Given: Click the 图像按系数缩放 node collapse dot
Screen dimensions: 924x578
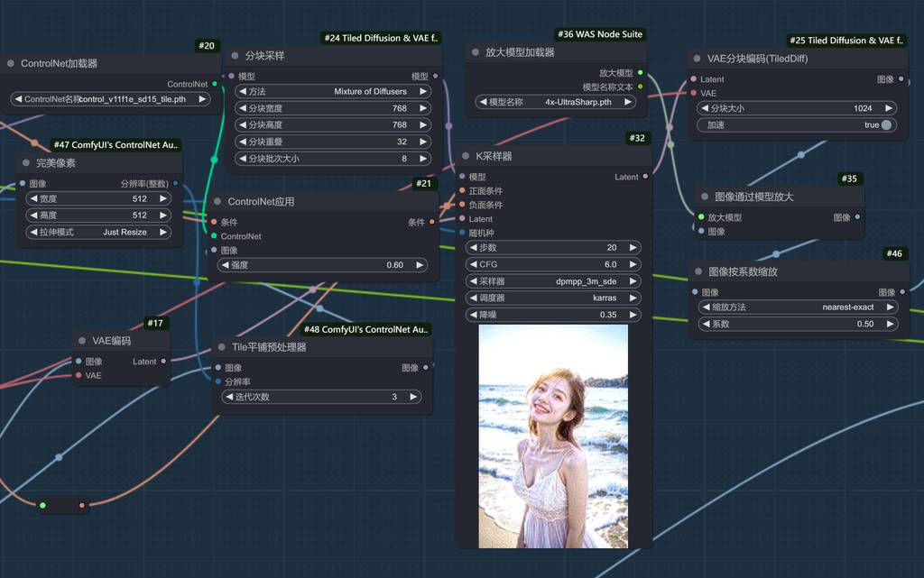Looking at the screenshot, I should coord(698,271).
